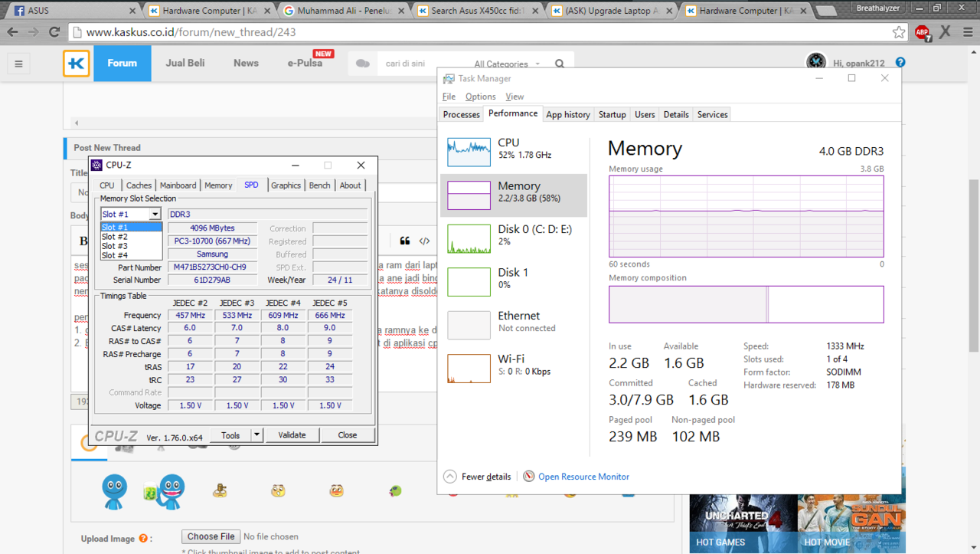Switch to Muhammad Ali Google browser tab
Image resolution: width=980 pixels, height=554 pixels.
pyautogui.click(x=343, y=11)
